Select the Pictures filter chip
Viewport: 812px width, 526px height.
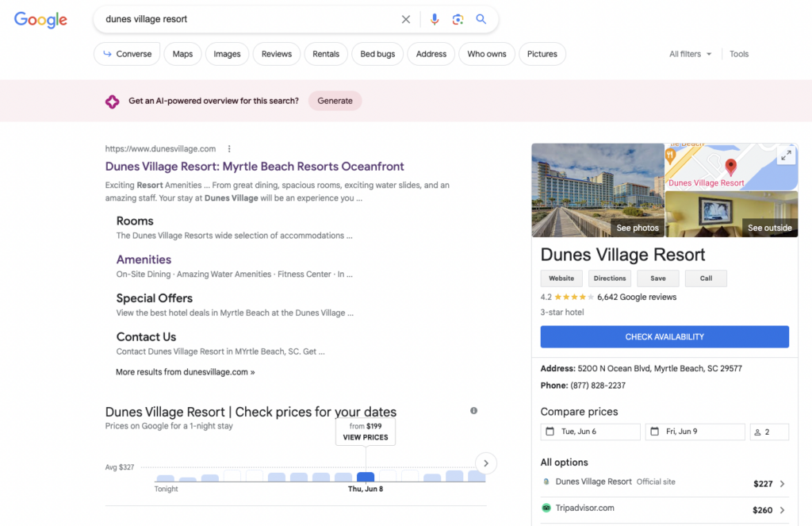tap(542, 54)
